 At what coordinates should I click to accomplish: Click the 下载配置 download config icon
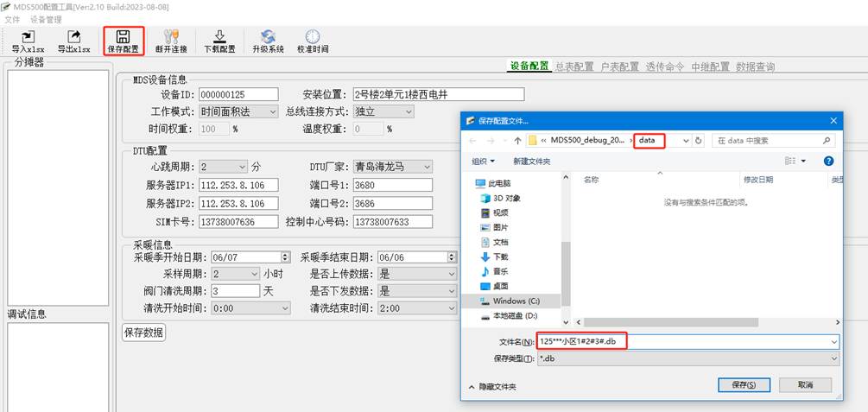(x=219, y=37)
